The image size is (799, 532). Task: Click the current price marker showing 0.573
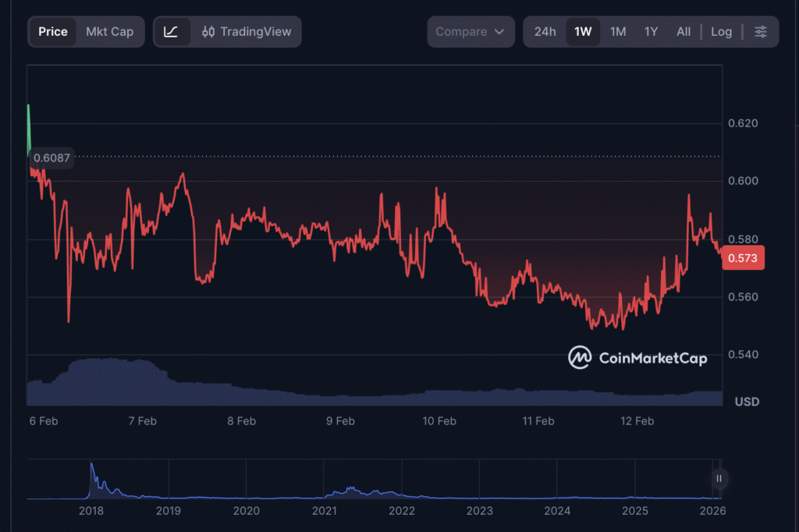coord(742,257)
